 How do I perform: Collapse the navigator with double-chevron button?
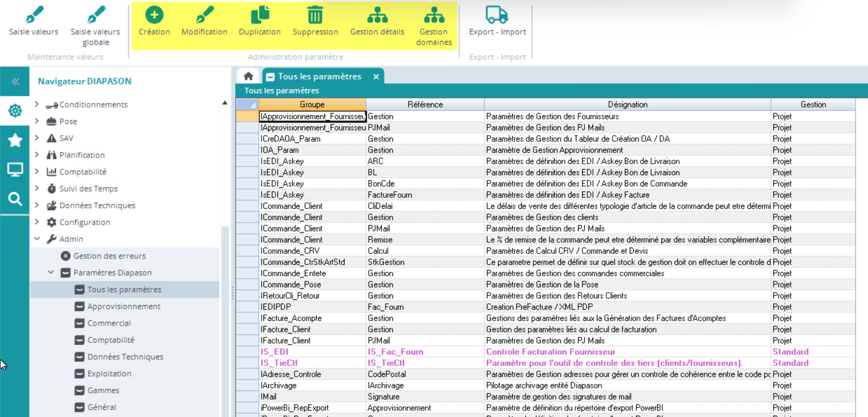15,82
